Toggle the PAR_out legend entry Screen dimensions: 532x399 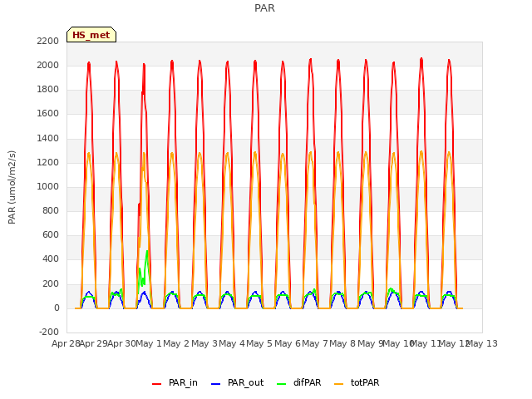coord(237,382)
